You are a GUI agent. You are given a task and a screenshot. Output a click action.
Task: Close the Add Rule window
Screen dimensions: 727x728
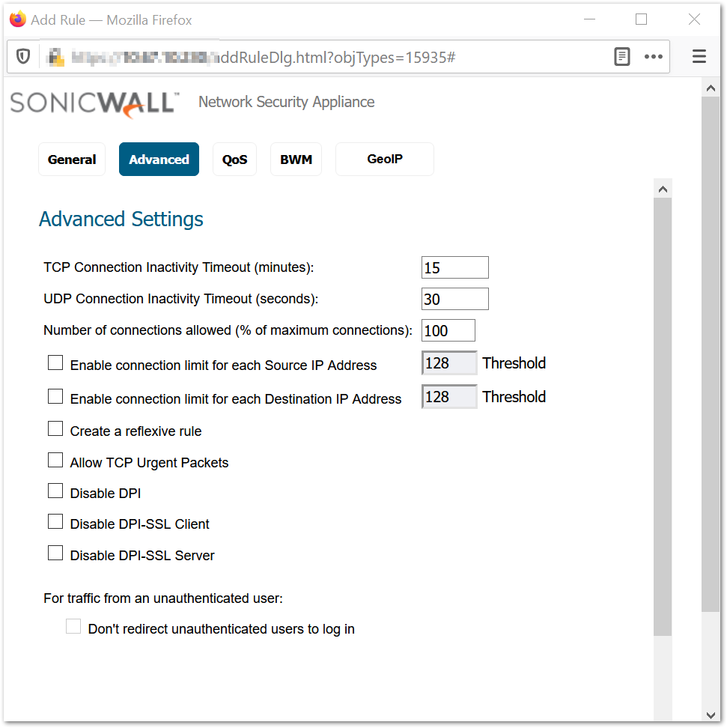[695, 19]
